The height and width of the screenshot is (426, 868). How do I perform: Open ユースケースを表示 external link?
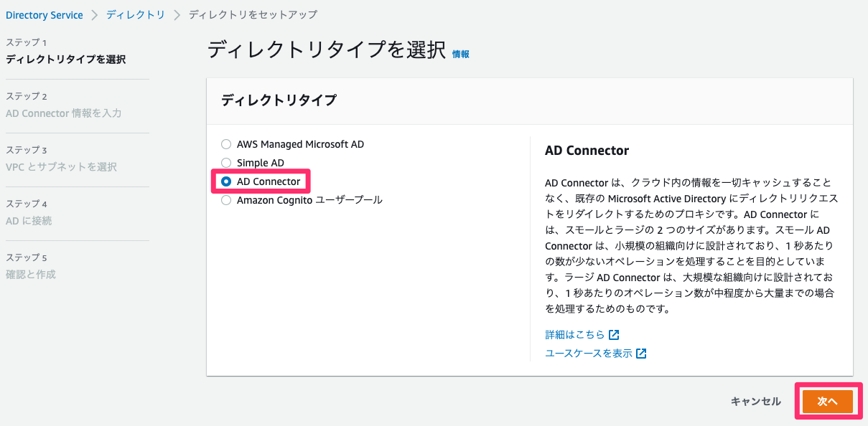point(589,354)
